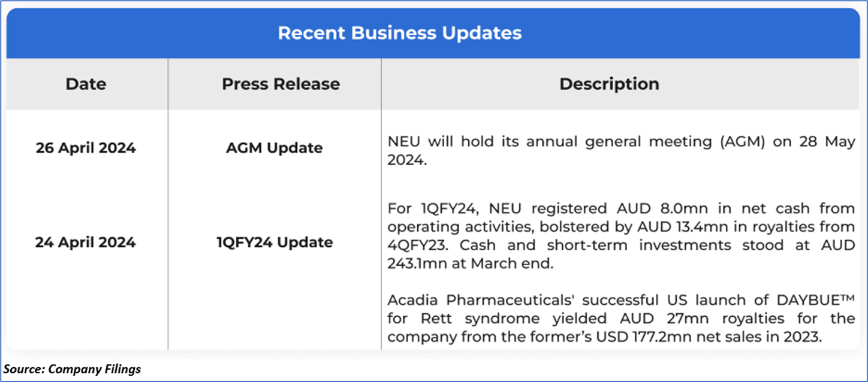Click the 24 April 2024 date cell
868x382 pixels.
tap(85, 242)
